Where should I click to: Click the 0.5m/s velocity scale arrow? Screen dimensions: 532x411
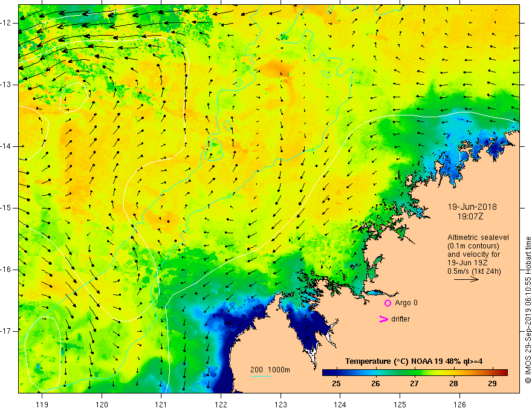point(467,279)
